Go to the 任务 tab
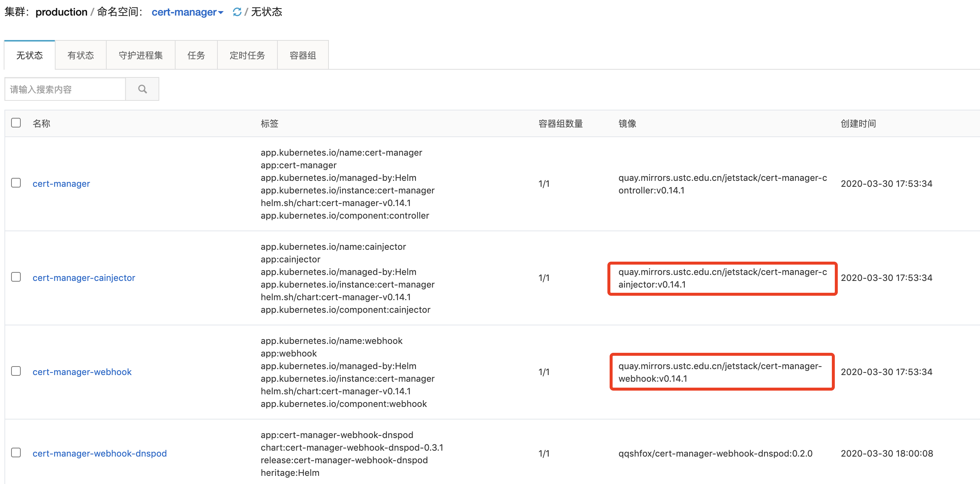The height and width of the screenshot is (484, 980). coord(196,56)
